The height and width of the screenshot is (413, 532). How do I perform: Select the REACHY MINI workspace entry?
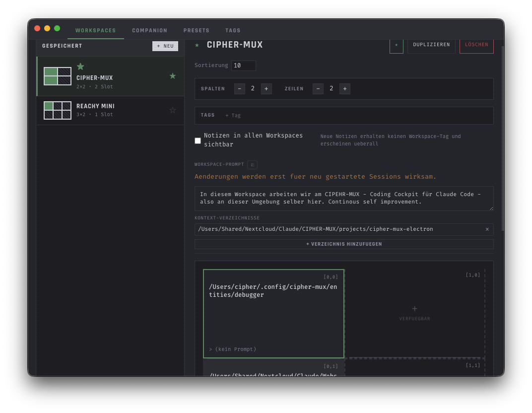click(x=111, y=111)
